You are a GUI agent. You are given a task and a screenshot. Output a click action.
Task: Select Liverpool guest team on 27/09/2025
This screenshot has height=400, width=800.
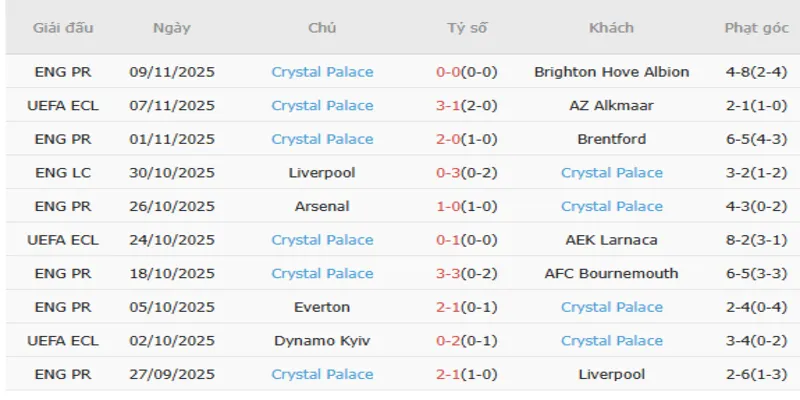coord(611,374)
